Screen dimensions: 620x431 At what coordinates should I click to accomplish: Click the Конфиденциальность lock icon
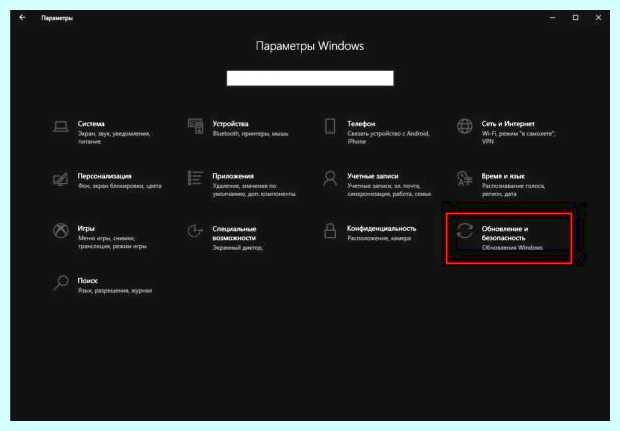330,231
